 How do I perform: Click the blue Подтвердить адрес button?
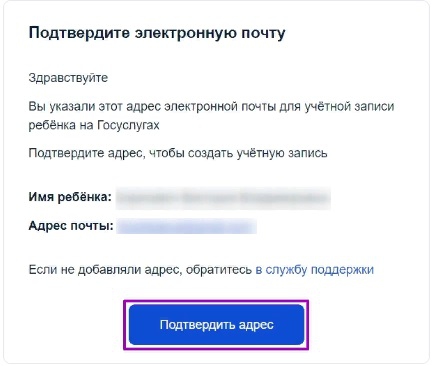(217, 324)
